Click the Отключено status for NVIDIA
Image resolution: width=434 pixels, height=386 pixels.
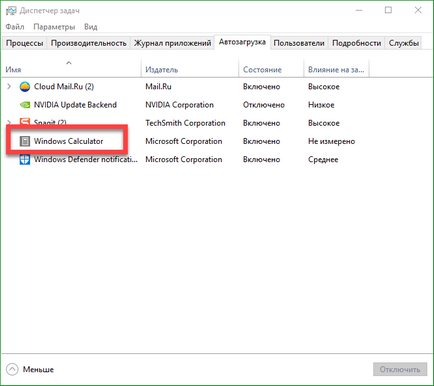264,105
